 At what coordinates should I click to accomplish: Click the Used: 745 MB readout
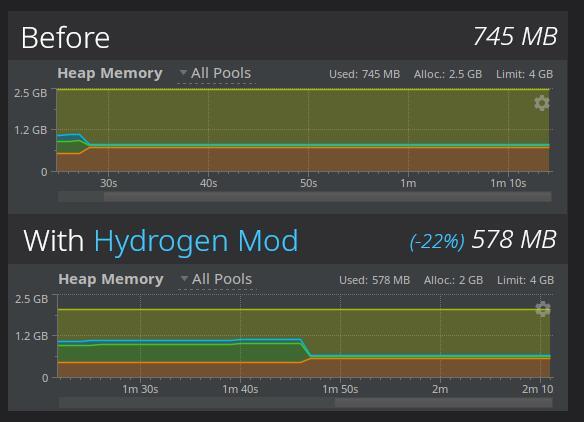click(x=364, y=74)
